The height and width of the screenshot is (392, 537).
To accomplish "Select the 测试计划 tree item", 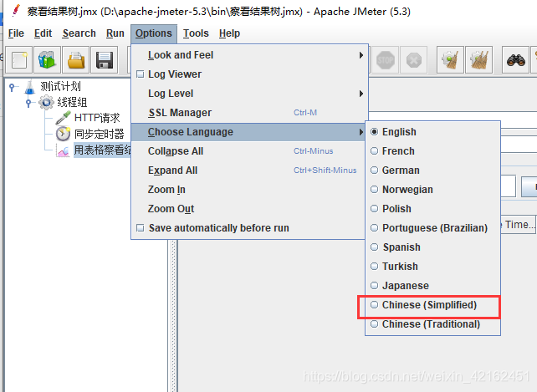I will click(x=60, y=87).
